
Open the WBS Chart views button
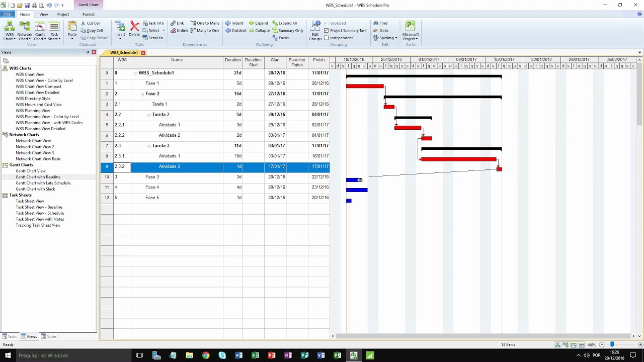tap(9, 31)
